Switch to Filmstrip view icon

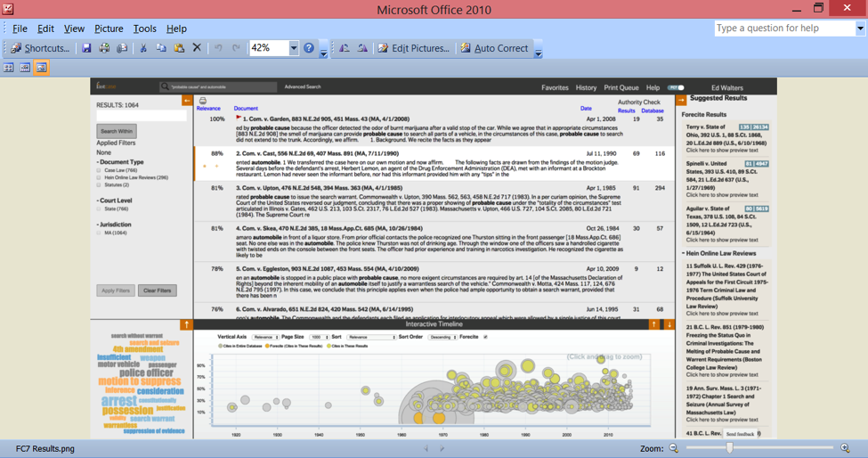tap(25, 68)
